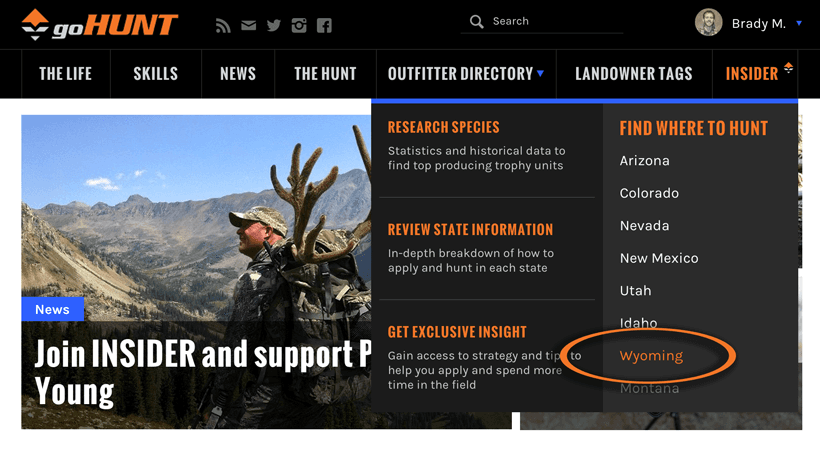
Task: Open the Facebook icon link
Action: [324, 25]
